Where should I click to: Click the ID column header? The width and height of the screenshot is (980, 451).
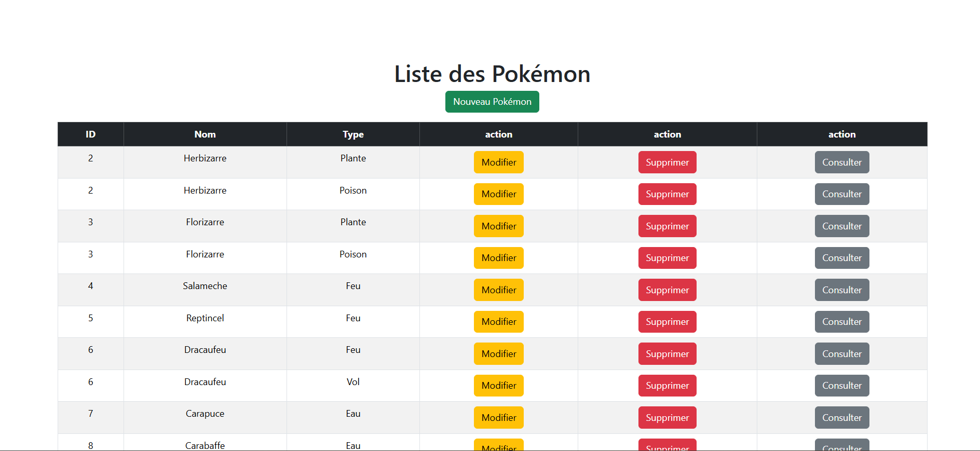pyautogui.click(x=90, y=134)
